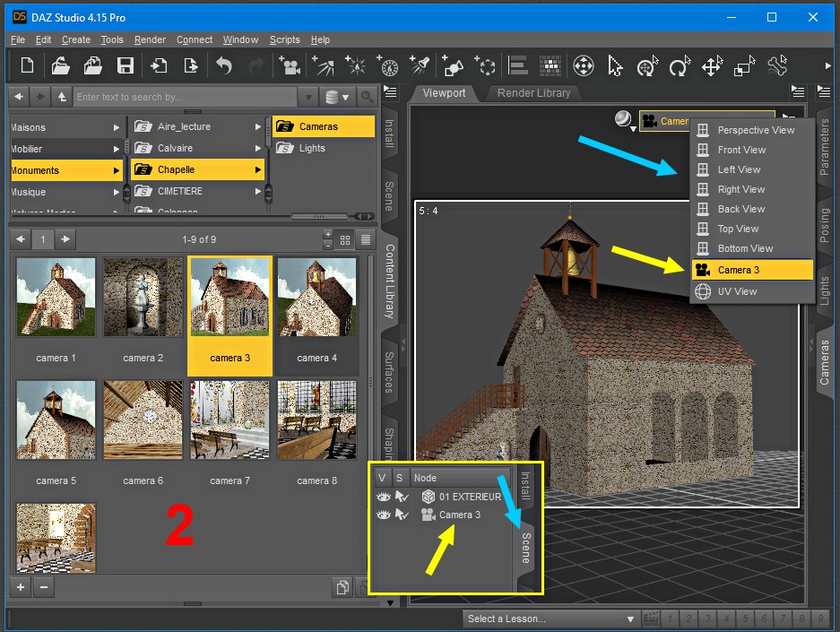The height and width of the screenshot is (632, 840).
Task: Click the plus button under thumbnails
Action: pyautogui.click(x=21, y=587)
